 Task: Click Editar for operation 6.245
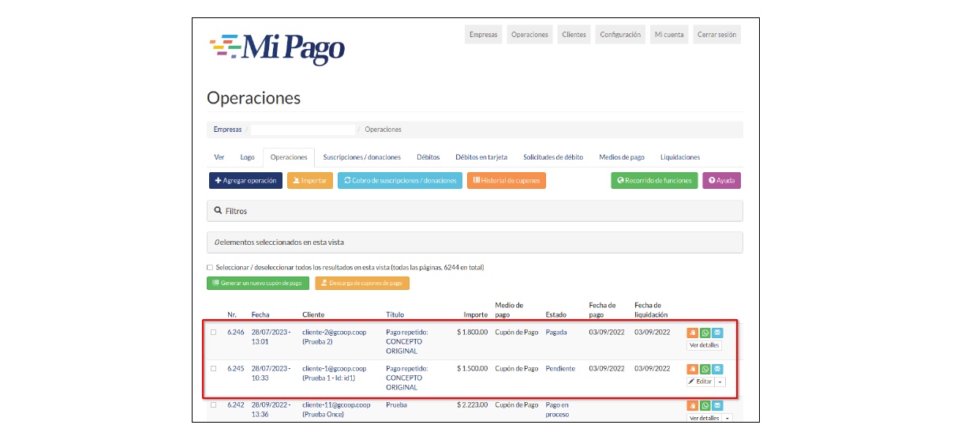click(700, 382)
